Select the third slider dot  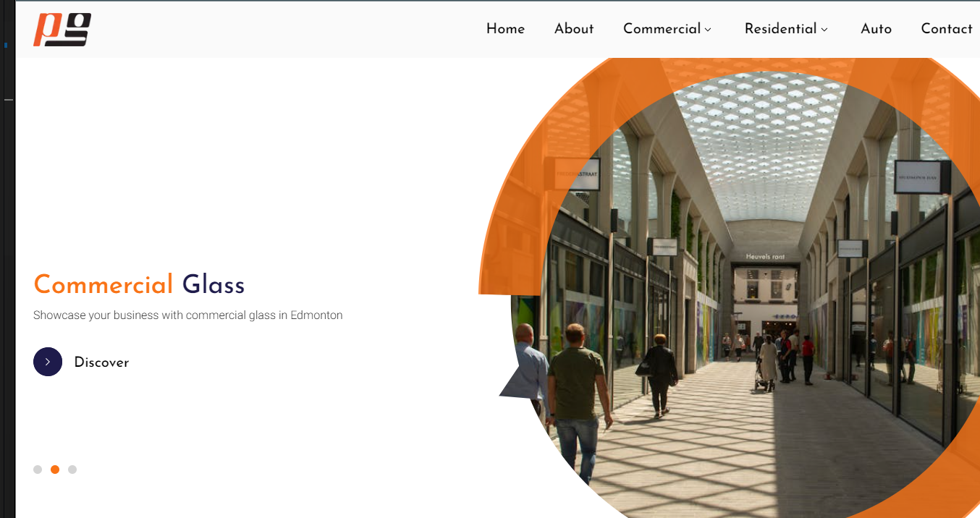72,470
